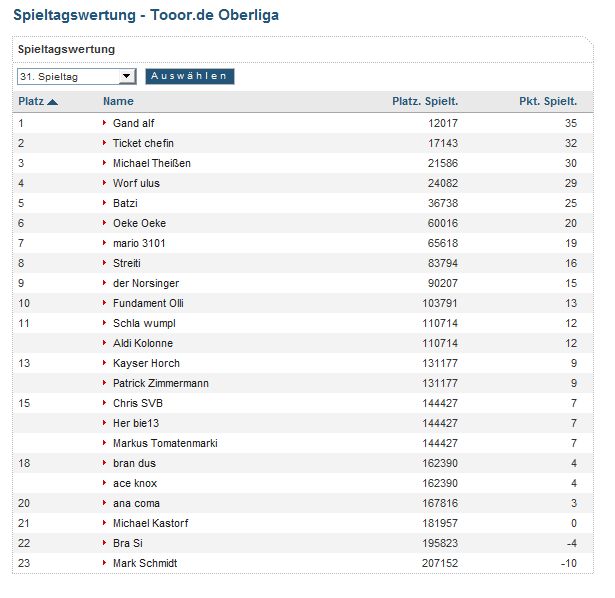Click the Platz column header
The image size is (615, 598).
pyautogui.click(x=30, y=101)
